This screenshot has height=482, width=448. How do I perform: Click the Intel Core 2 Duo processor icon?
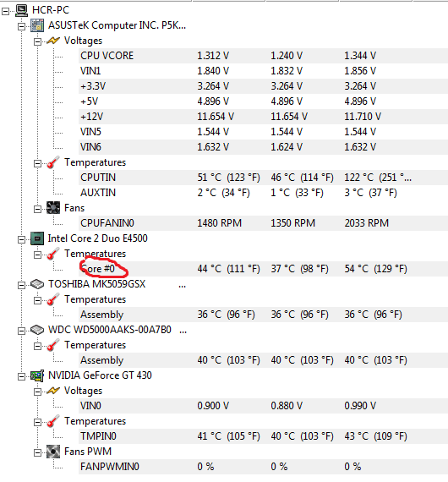click(x=37, y=238)
